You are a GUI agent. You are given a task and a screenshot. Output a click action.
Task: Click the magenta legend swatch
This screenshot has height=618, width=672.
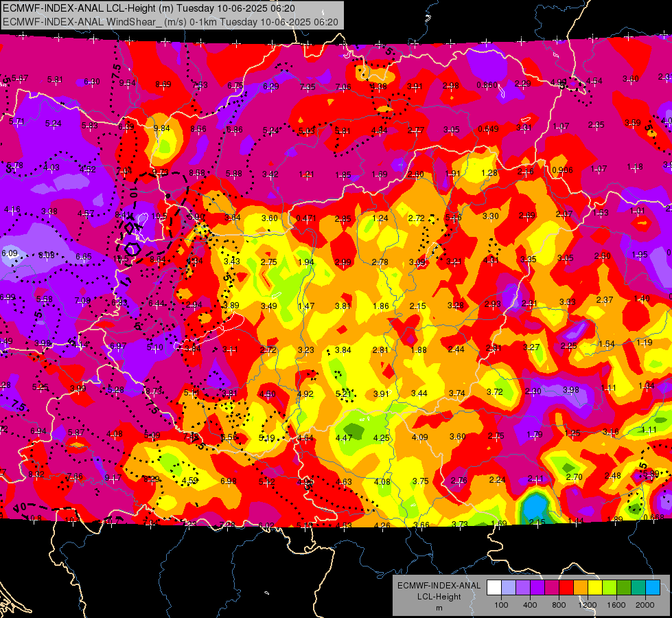click(552, 587)
